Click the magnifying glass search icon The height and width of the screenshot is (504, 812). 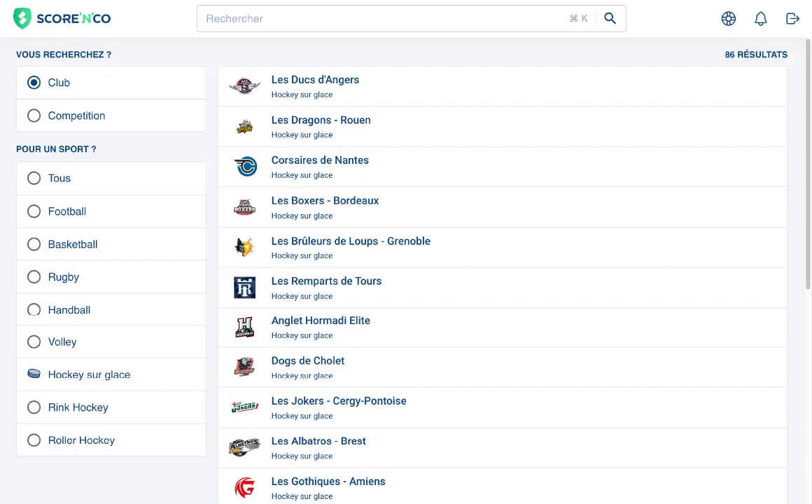(610, 19)
